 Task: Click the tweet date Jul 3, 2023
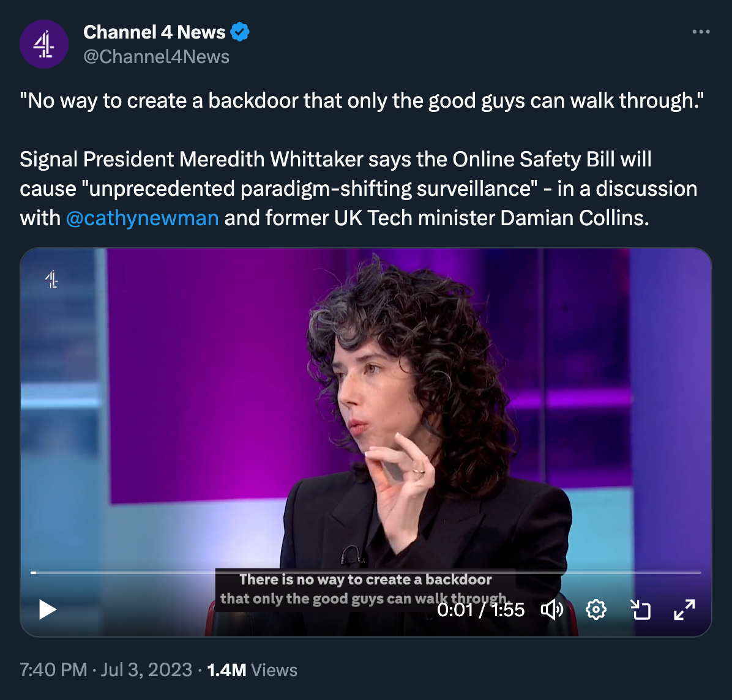pos(144,670)
